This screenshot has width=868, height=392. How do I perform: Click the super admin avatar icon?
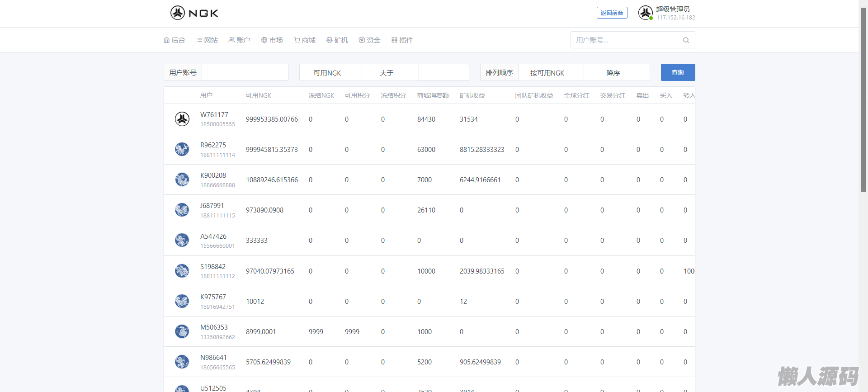645,13
